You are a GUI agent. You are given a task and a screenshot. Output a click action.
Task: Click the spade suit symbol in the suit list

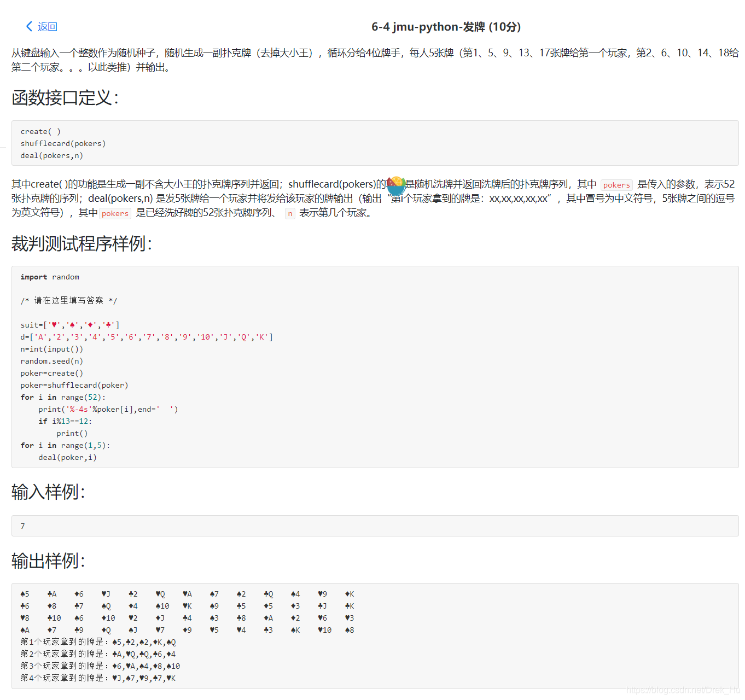point(72,324)
